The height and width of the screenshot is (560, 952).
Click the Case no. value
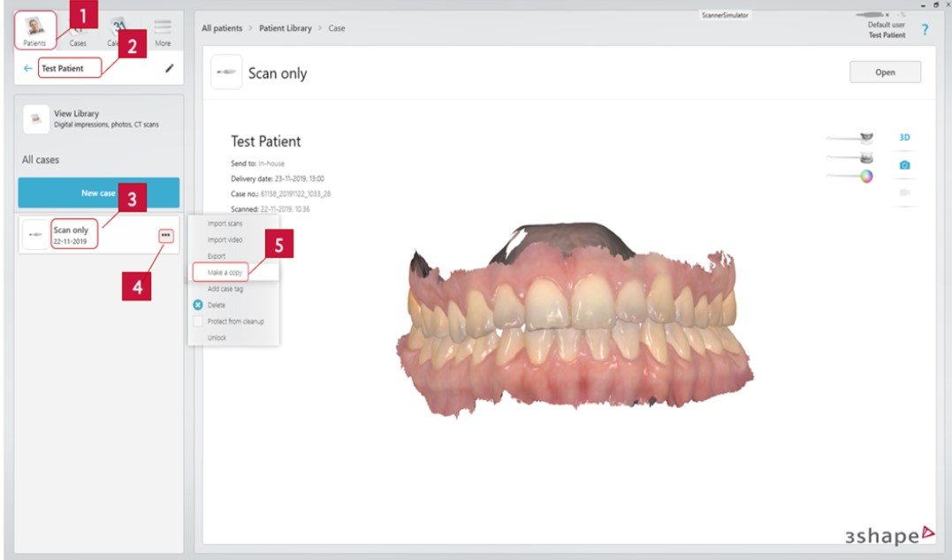click(x=296, y=194)
